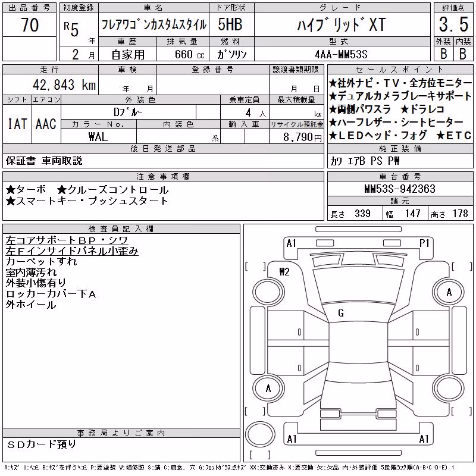
Task: Click the office notice SDカード預り
Action: 42,444
